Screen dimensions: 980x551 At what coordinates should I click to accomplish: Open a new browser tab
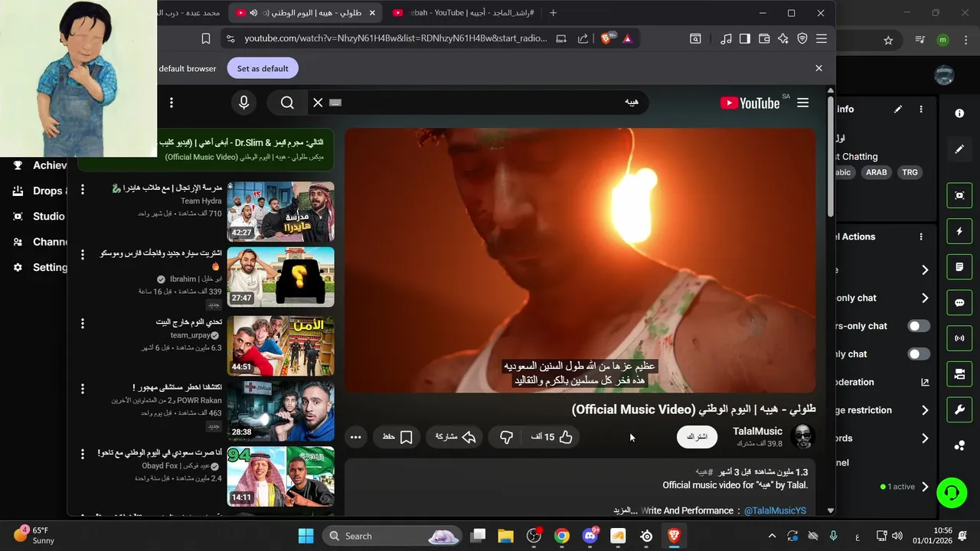click(x=553, y=13)
